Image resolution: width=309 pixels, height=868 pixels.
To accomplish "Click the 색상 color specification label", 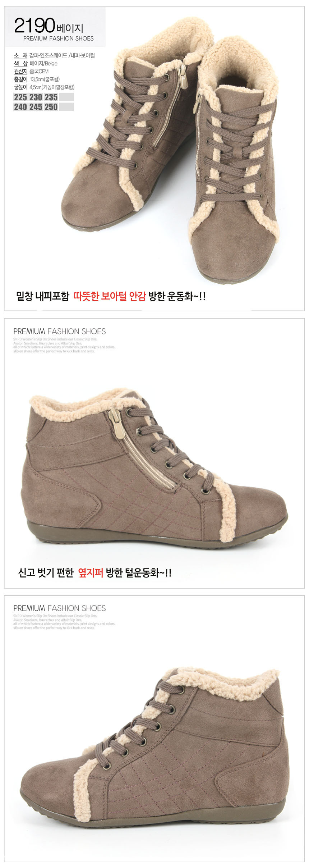I will pyautogui.click(x=20, y=63).
